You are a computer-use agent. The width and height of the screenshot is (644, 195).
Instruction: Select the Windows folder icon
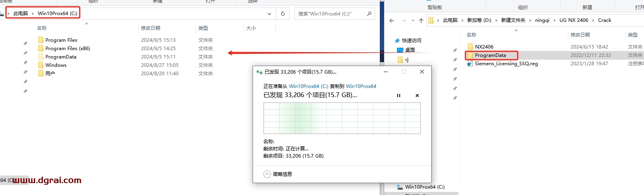tap(41, 65)
